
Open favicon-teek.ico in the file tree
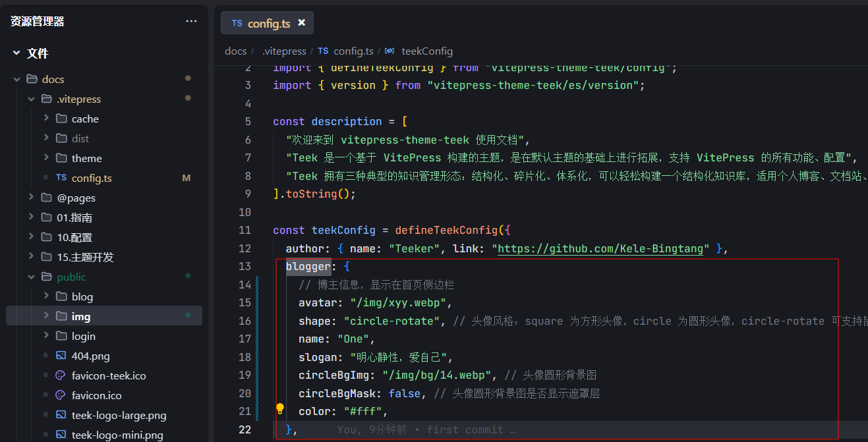coord(109,375)
